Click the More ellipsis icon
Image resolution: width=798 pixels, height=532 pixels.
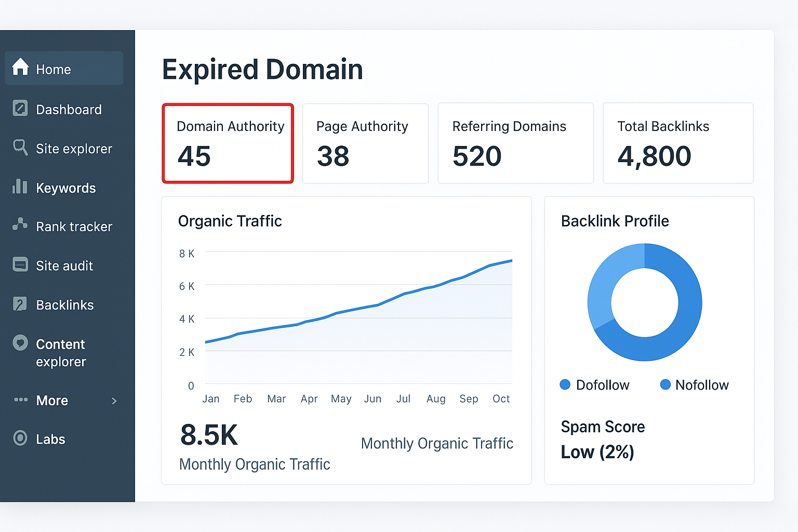(x=21, y=400)
